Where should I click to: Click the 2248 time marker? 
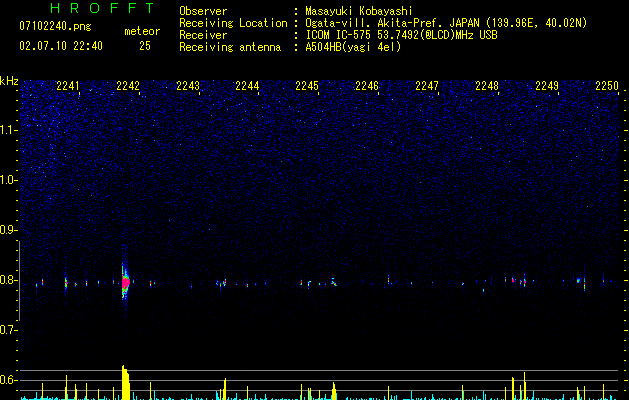(487, 86)
